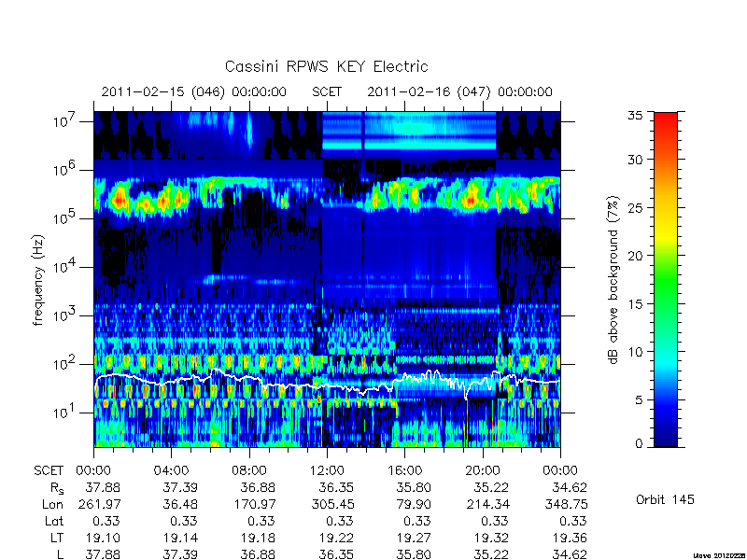The width and height of the screenshot is (747, 560).
Task: Select the 04:00 SCET time tick label
Action: pos(171,471)
